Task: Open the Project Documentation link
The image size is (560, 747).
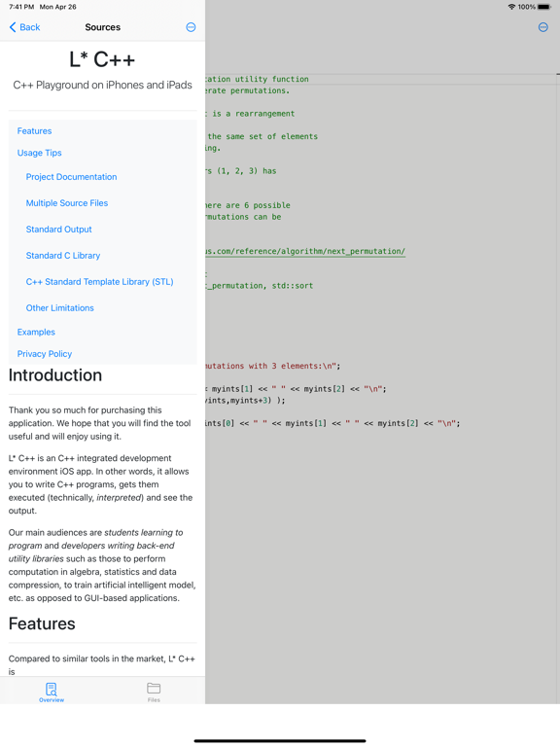Action: coord(71,177)
